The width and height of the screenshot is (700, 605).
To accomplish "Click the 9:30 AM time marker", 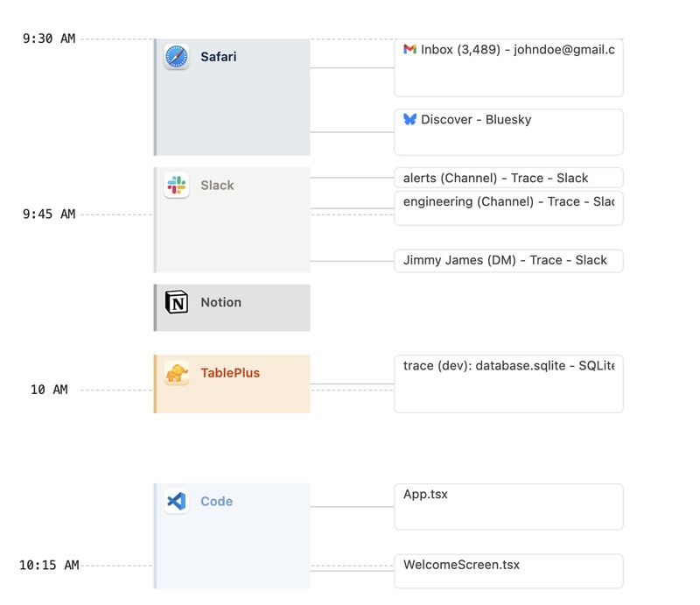I will (49, 39).
